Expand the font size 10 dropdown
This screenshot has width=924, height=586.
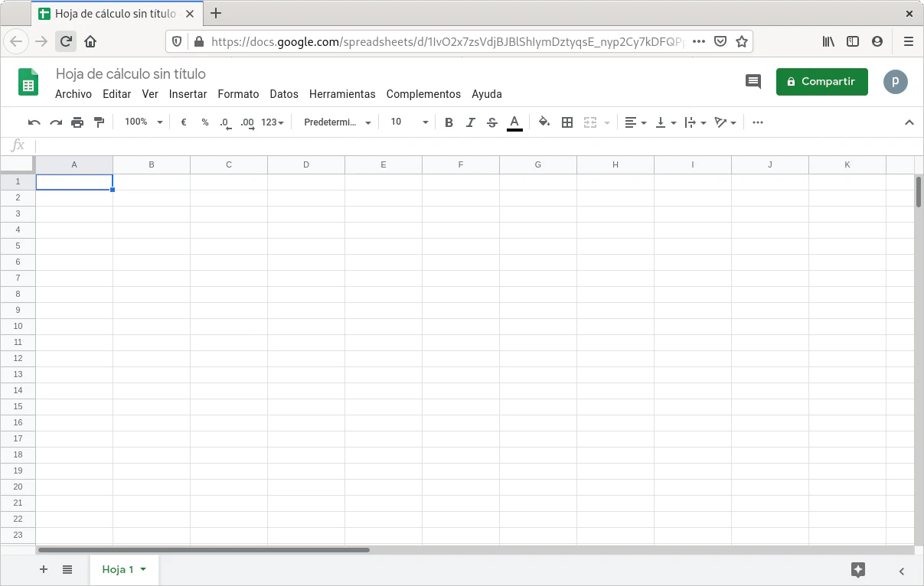409,122
